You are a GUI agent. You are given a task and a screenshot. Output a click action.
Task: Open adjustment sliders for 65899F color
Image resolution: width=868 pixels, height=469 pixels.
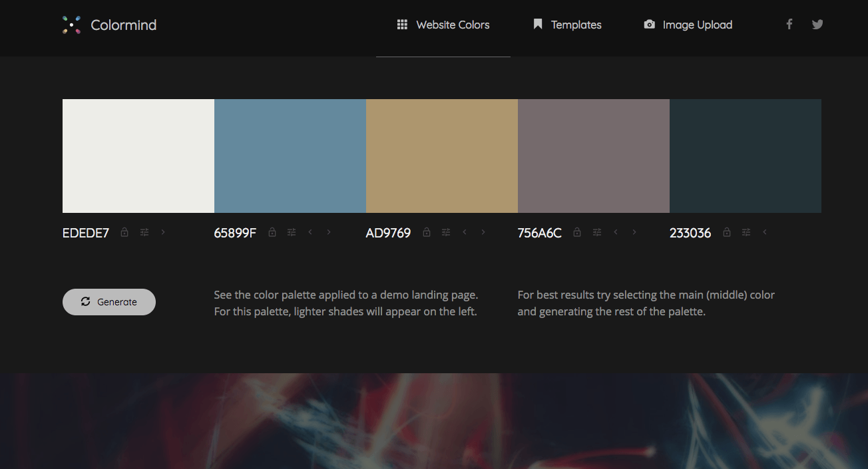click(x=291, y=232)
